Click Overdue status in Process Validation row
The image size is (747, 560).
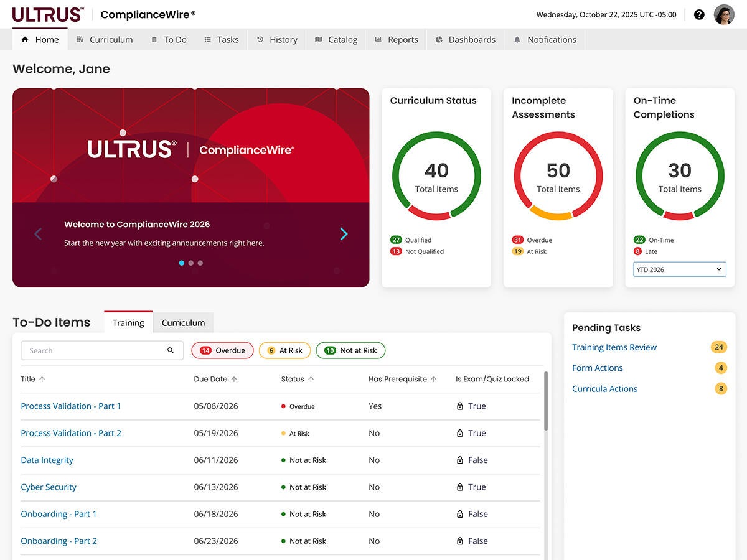298,406
